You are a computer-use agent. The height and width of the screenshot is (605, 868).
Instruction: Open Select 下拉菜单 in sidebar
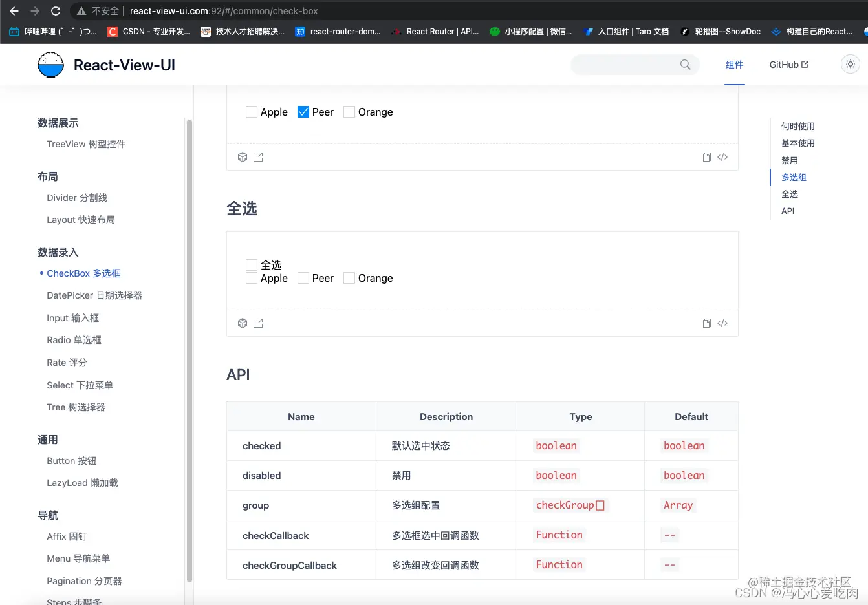[80, 385]
